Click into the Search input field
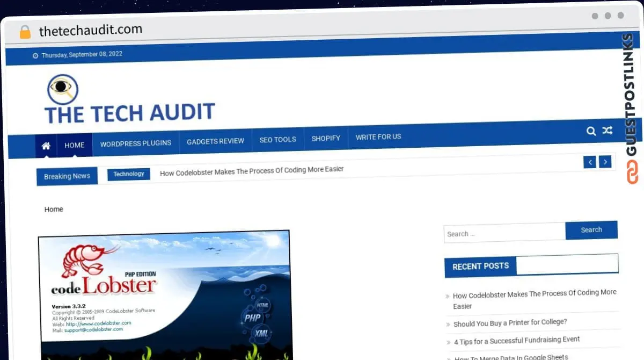The width and height of the screenshot is (644, 360). click(504, 233)
